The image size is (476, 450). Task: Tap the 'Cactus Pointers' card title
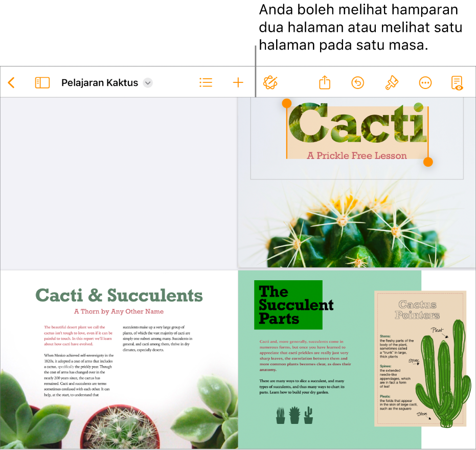click(x=417, y=310)
